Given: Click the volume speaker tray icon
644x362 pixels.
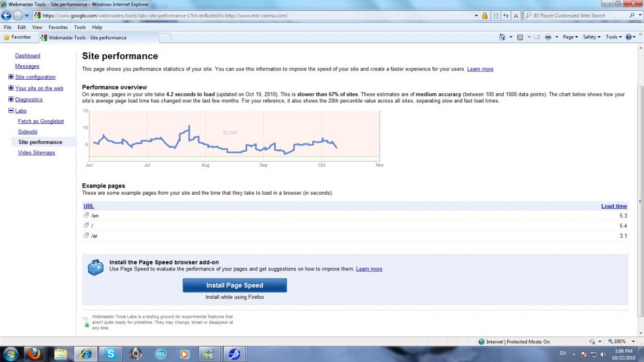Looking at the screenshot, I should point(603,354).
